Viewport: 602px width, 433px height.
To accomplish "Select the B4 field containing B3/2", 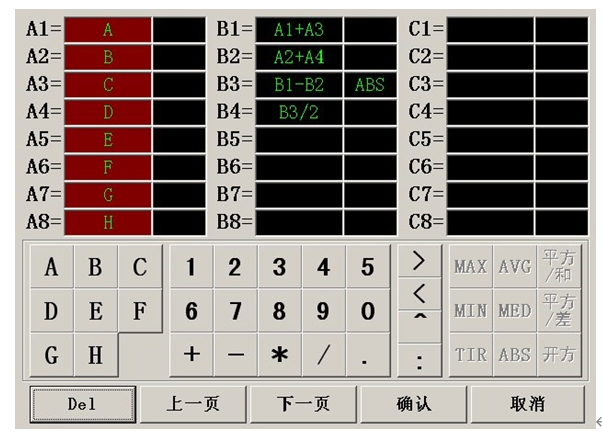I will 299,112.
